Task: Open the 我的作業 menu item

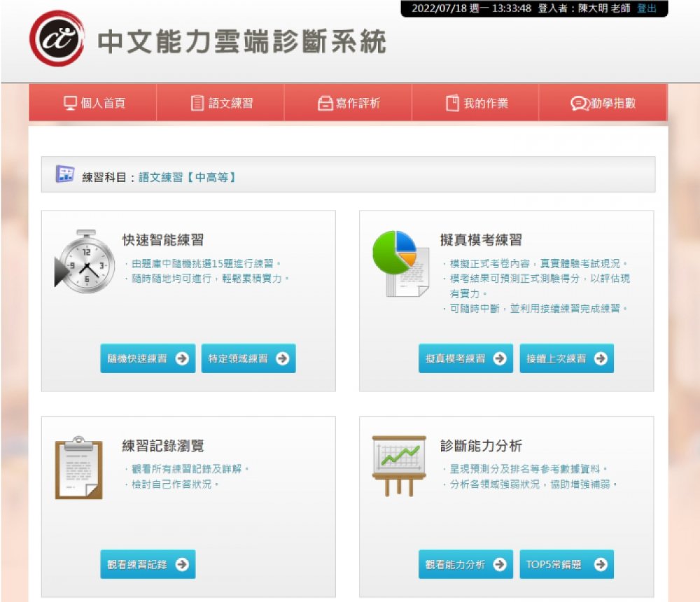Action: (476, 104)
